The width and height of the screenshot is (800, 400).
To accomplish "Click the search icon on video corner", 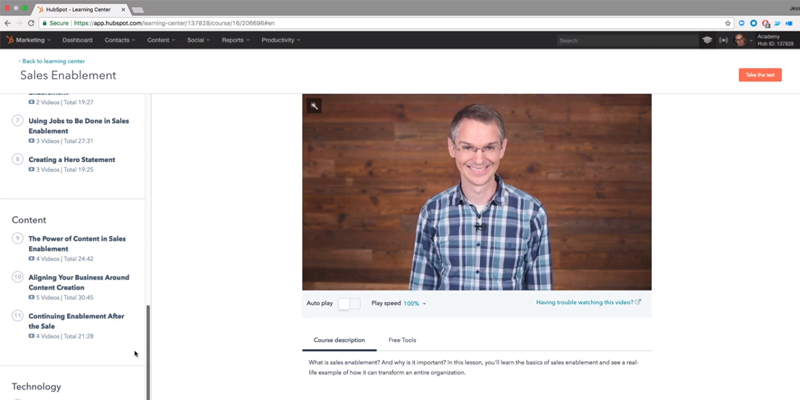I will pos(313,105).
